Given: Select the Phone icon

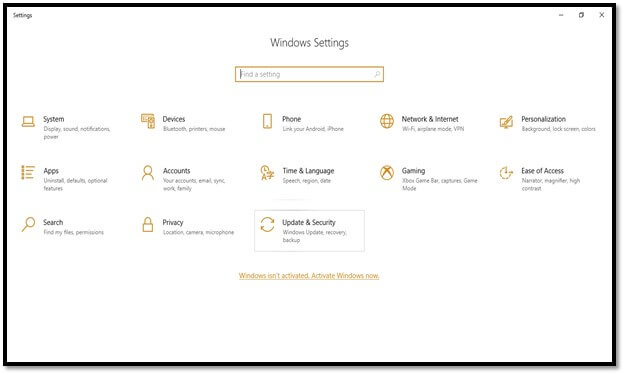Looking at the screenshot, I should click(x=267, y=121).
